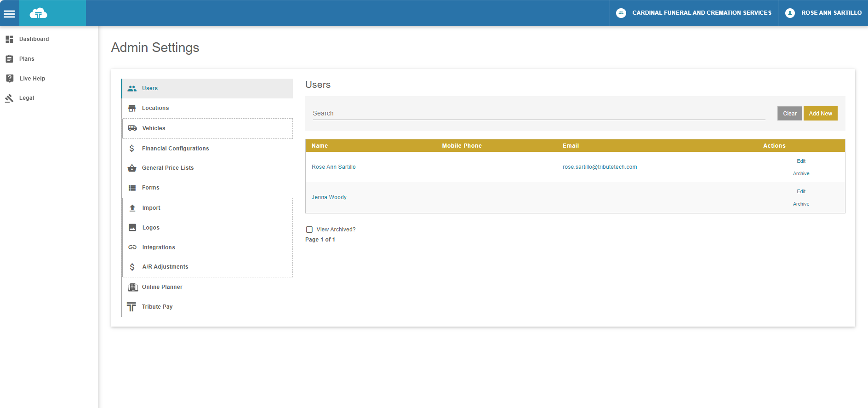Click the Tribute Pay icon
This screenshot has width=868, height=408.
[x=131, y=307]
